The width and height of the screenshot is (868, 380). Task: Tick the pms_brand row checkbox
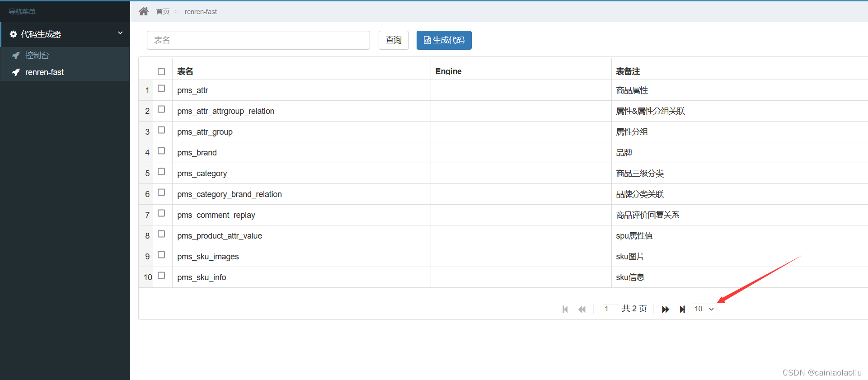161,151
